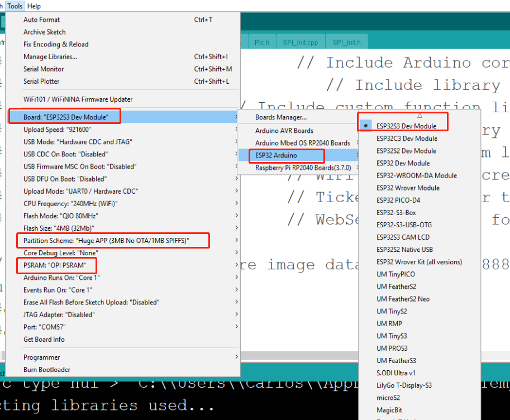
Task: Expand Flash Size 4MB (32Mb) submenu
Action: tap(123, 228)
